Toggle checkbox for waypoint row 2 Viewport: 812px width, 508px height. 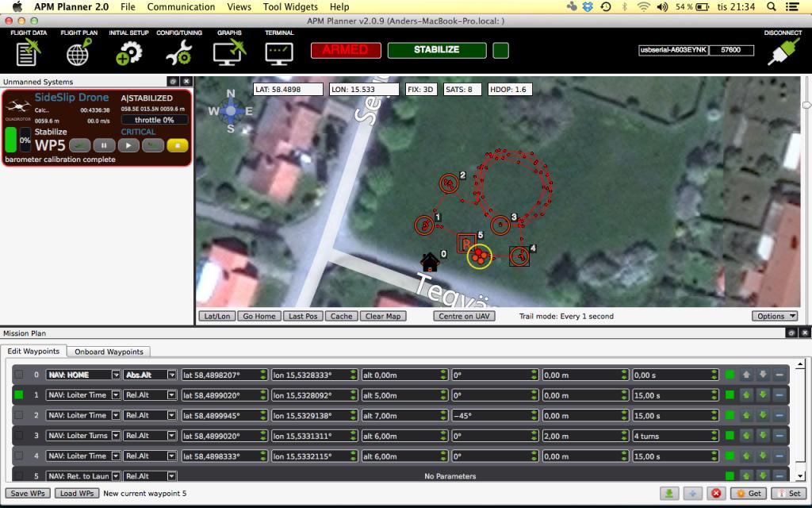coord(19,415)
